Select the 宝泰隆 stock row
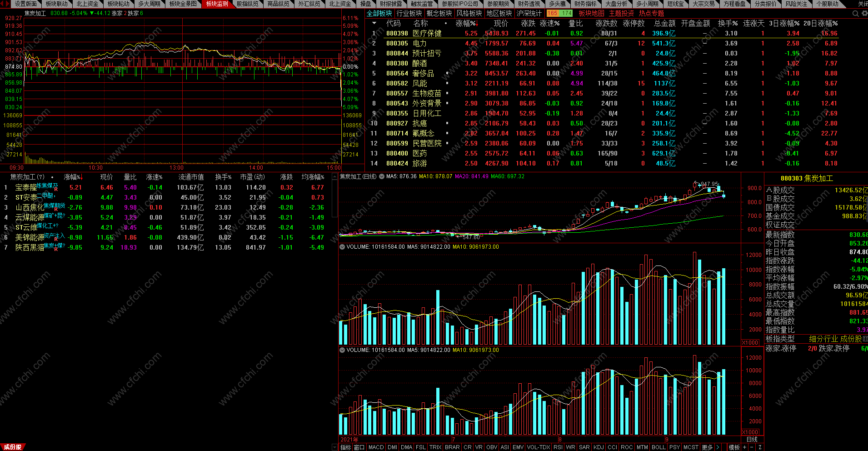 (x=166, y=187)
